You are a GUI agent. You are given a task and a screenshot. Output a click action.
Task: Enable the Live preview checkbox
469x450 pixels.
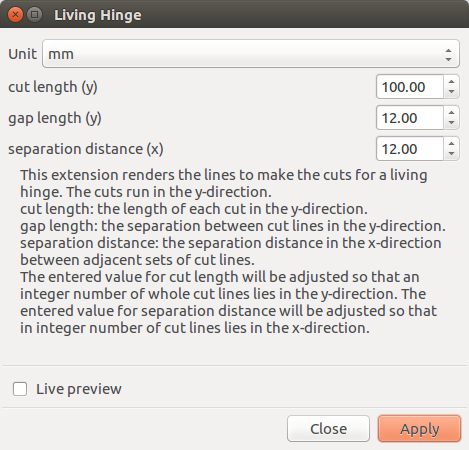click(20, 389)
